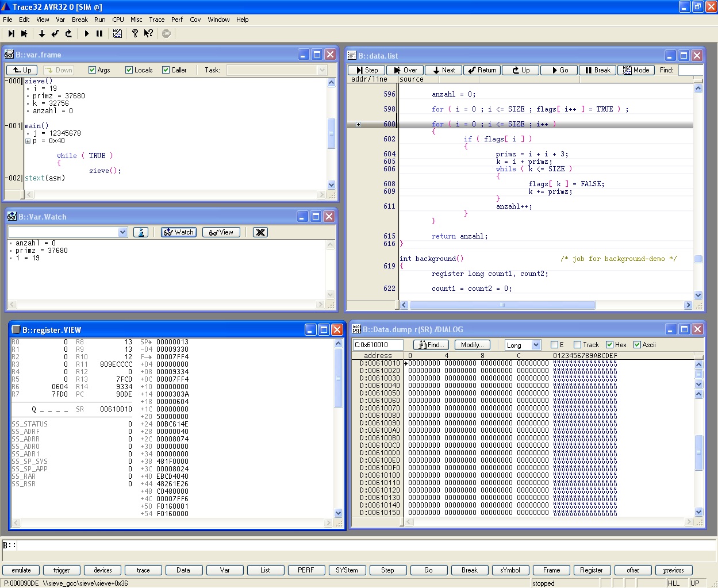The image size is (718, 588).
Task: Toggle the Args checkbox in var.frame
Action: (92, 70)
